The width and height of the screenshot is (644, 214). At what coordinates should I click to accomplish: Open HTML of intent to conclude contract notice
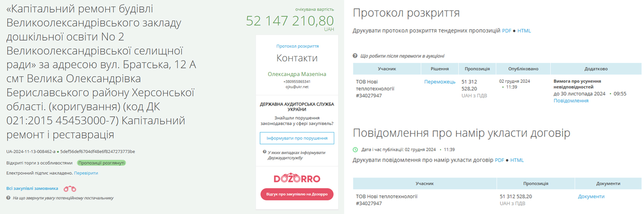coord(517,160)
